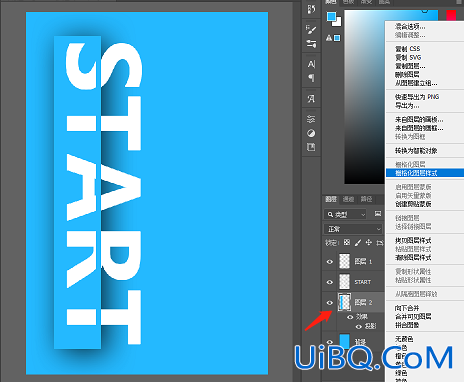Viewport: 464px width, 382px height.
Task: Open the Brushes presets panel icon
Action: click(311, 44)
